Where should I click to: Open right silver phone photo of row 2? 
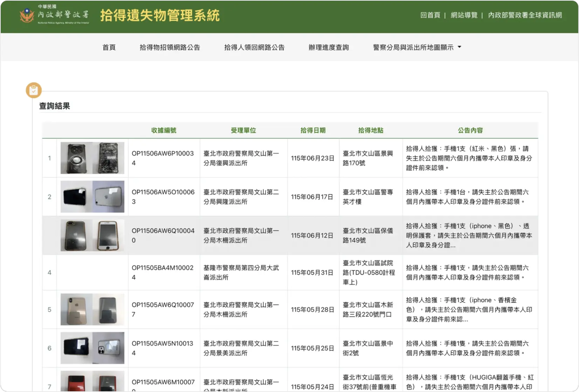coord(108,197)
